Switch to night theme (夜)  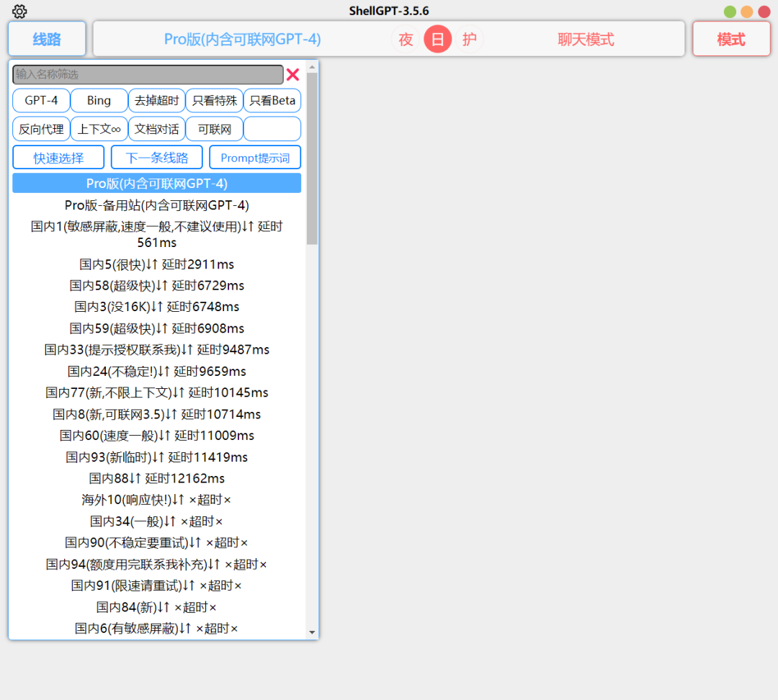(406, 39)
